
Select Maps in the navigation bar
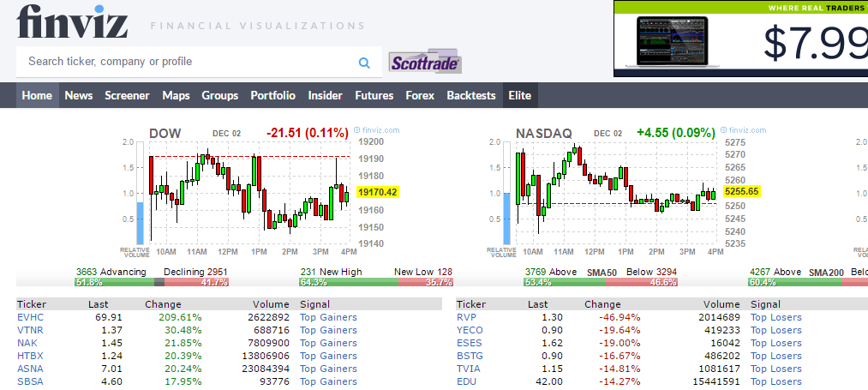(176, 95)
